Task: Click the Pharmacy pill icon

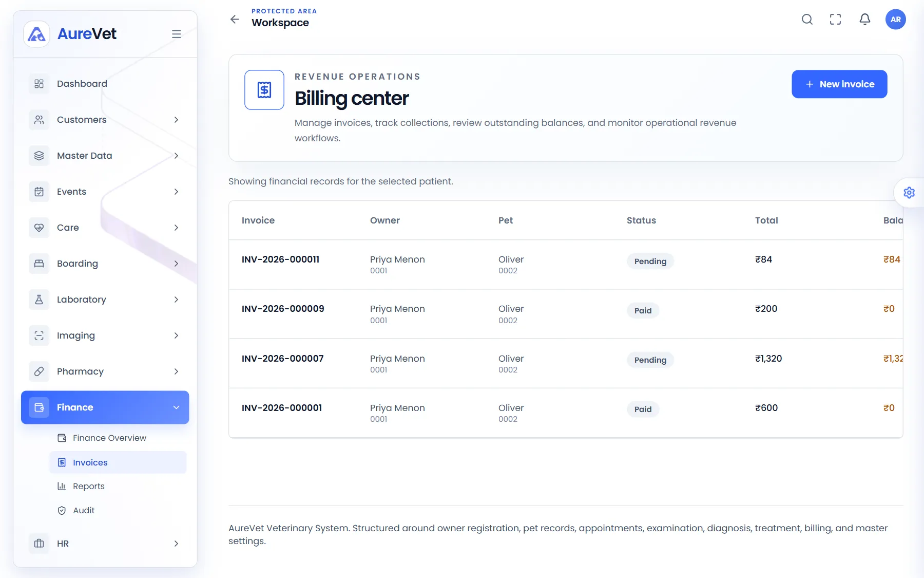Action: [x=39, y=371]
